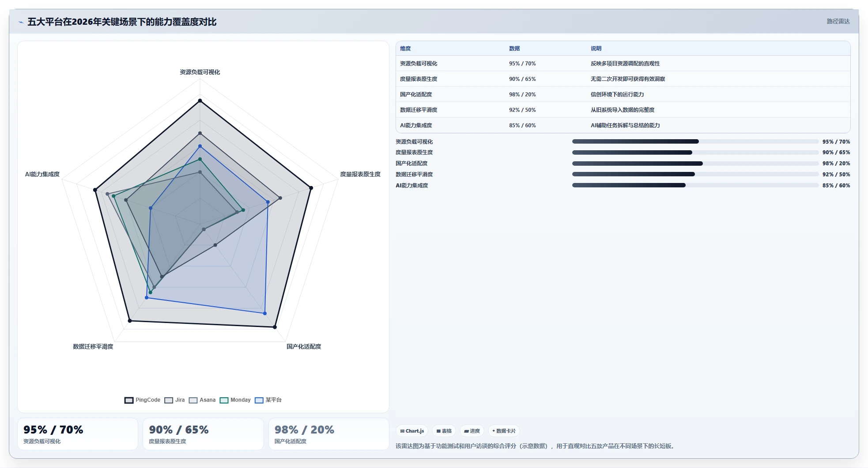The image size is (868, 468).
Task: Toggle Asana legend swatch
Action: pyautogui.click(x=193, y=400)
